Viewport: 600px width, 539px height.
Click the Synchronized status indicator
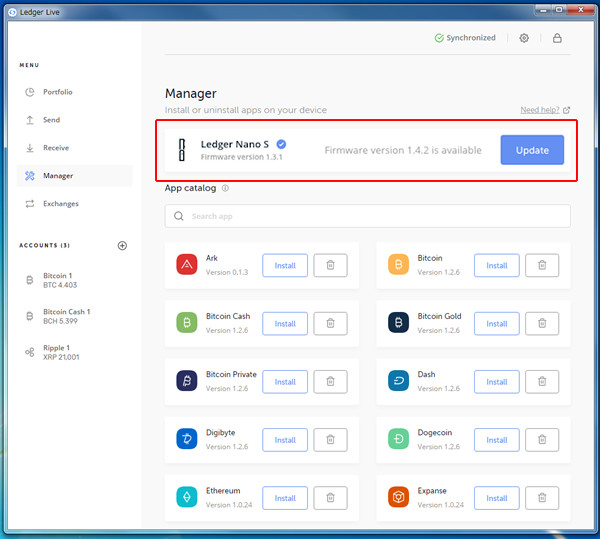(x=465, y=38)
